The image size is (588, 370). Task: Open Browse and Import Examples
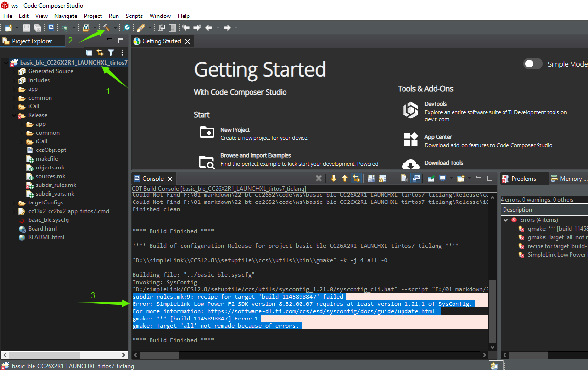click(x=256, y=156)
